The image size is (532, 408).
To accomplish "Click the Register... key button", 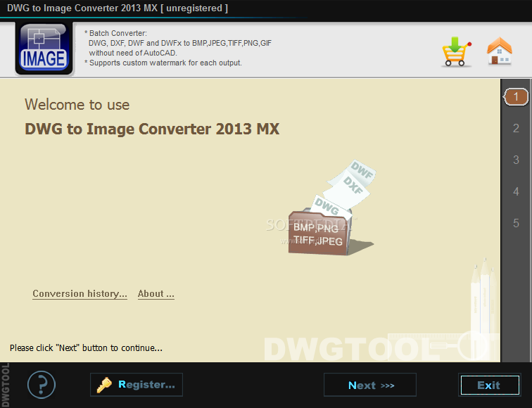I will pos(137,385).
